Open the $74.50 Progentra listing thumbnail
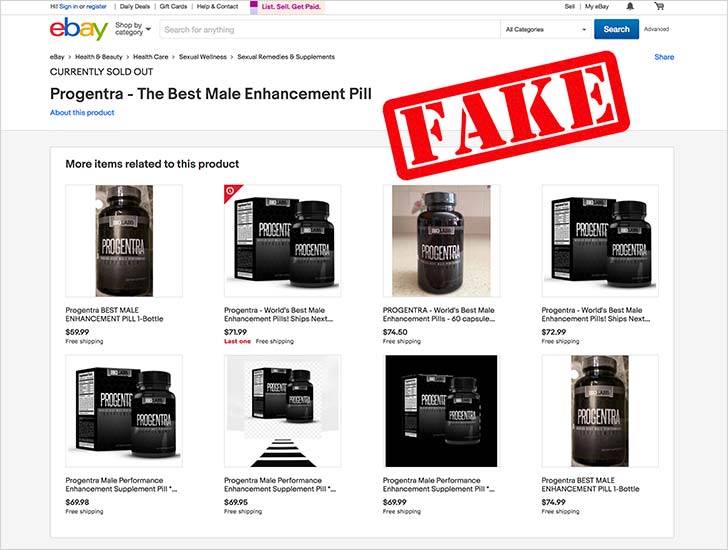728x550 pixels. click(x=441, y=241)
